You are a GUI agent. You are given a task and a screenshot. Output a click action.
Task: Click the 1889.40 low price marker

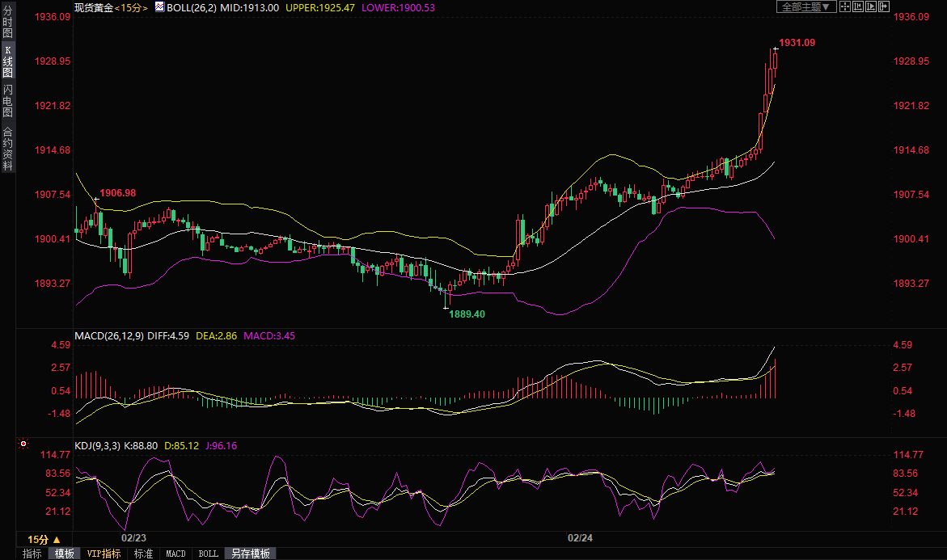[x=467, y=314]
